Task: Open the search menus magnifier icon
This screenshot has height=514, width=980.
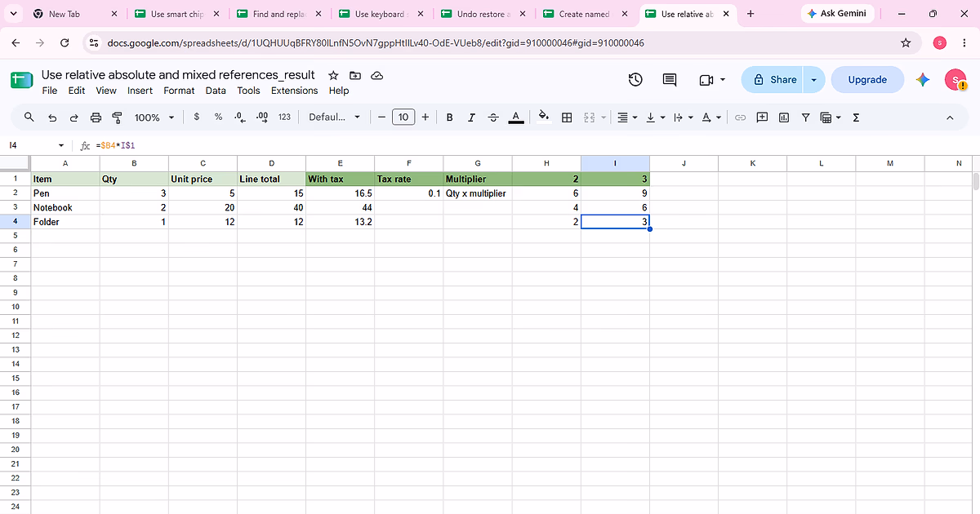Action: [x=29, y=117]
